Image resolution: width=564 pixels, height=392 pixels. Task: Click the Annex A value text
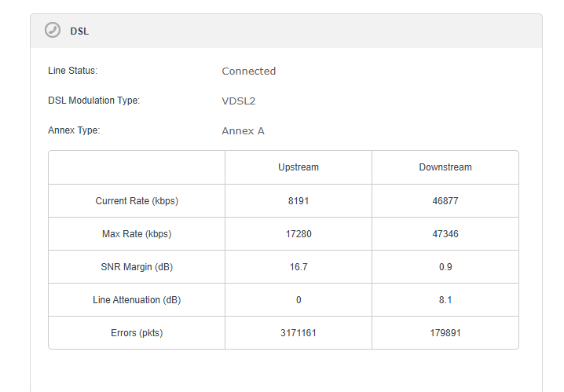[x=243, y=130]
